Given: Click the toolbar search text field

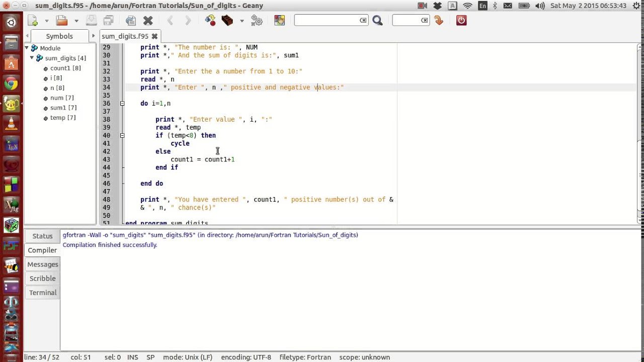Looking at the screenshot, I should pyautogui.click(x=327, y=20).
